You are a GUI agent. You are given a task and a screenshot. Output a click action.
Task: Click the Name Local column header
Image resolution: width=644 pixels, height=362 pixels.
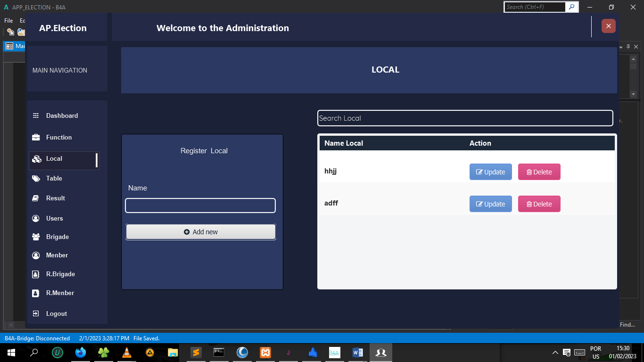pos(344,143)
